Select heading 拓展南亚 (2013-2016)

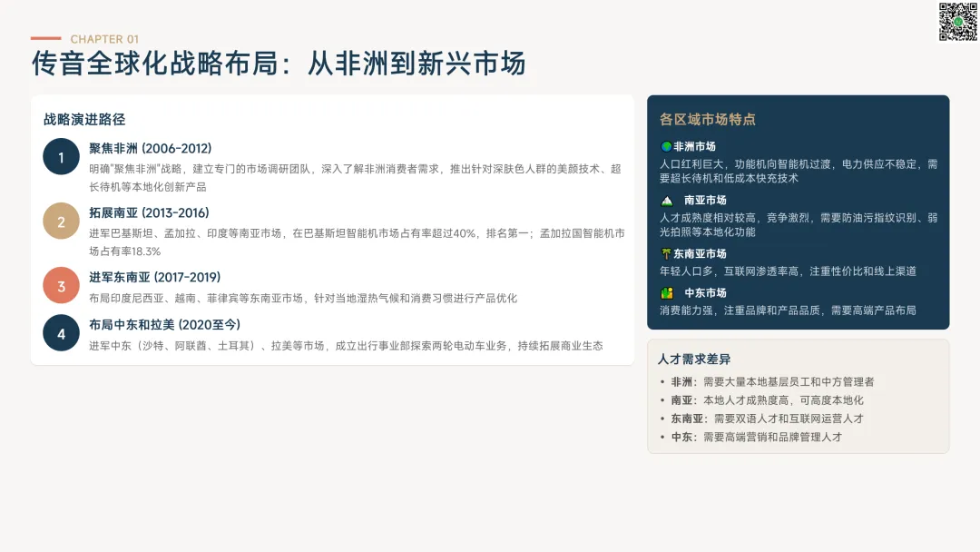click(x=149, y=213)
